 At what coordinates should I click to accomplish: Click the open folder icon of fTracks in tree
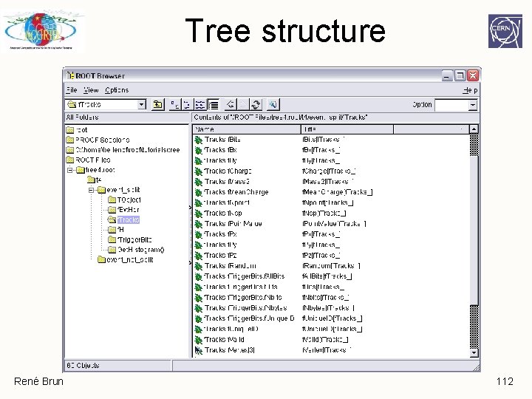coord(112,220)
